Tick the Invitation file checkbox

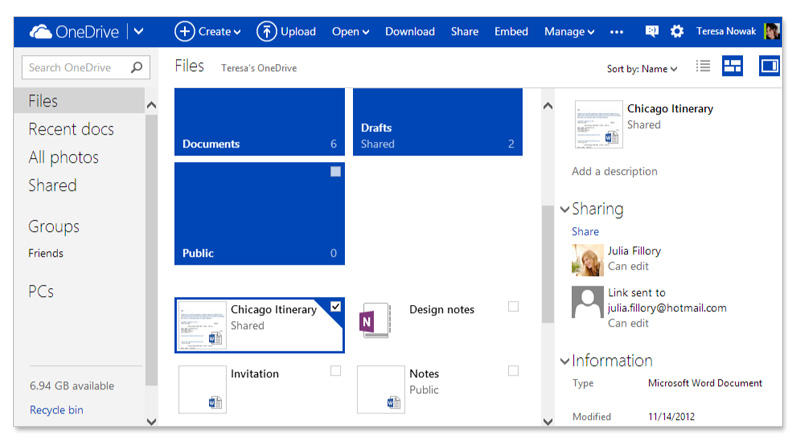[335, 371]
